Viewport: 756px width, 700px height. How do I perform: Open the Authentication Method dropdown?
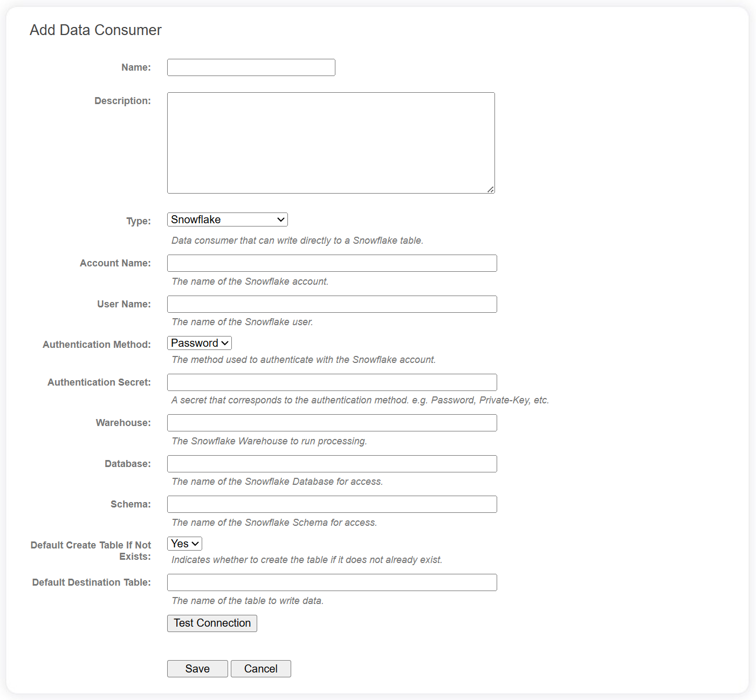pyautogui.click(x=200, y=343)
